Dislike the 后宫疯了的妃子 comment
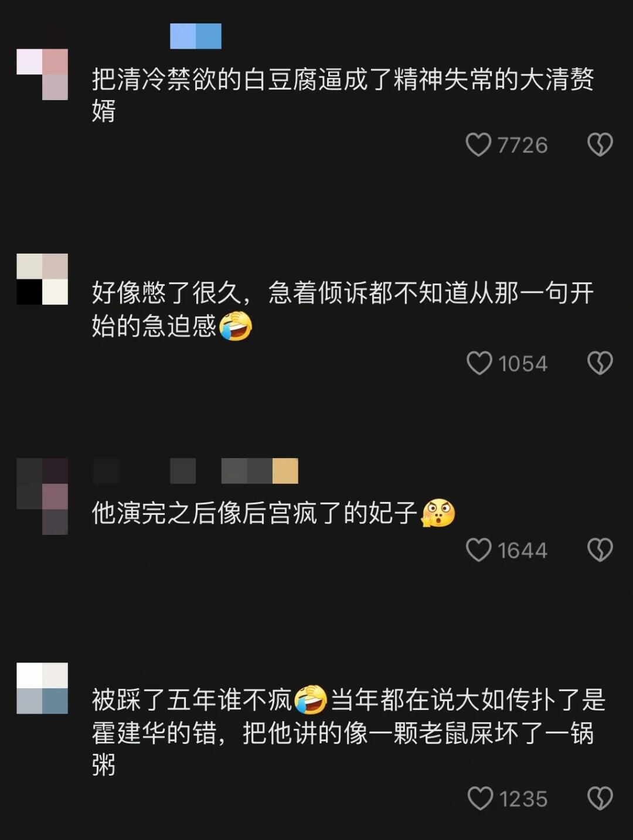The width and height of the screenshot is (633, 840). [600, 550]
